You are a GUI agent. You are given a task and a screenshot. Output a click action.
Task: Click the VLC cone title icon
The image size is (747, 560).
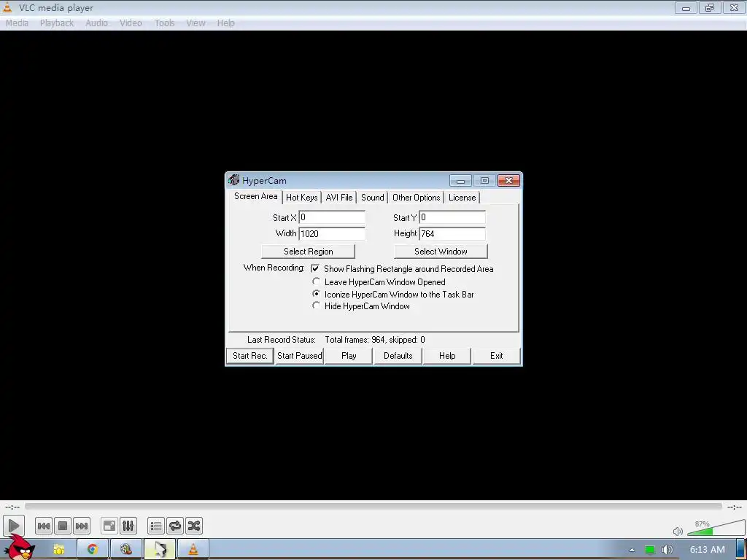(7, 7)
